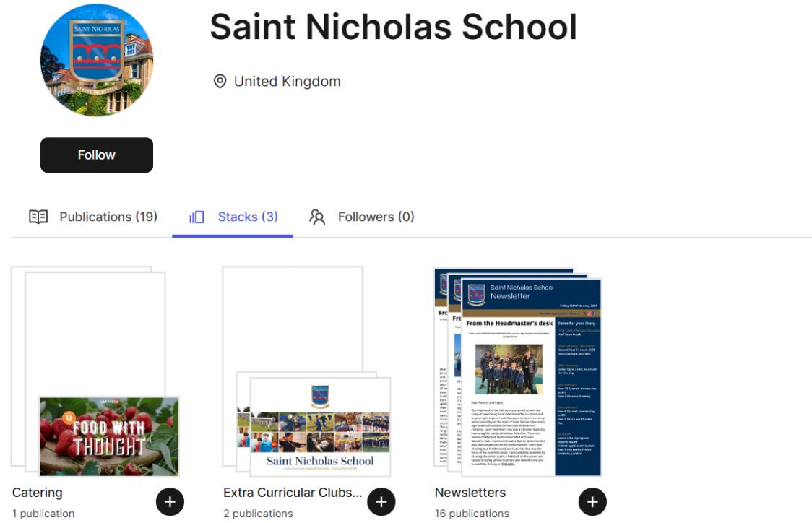Click the plus icon beside Catering stack

click(170, 502)
